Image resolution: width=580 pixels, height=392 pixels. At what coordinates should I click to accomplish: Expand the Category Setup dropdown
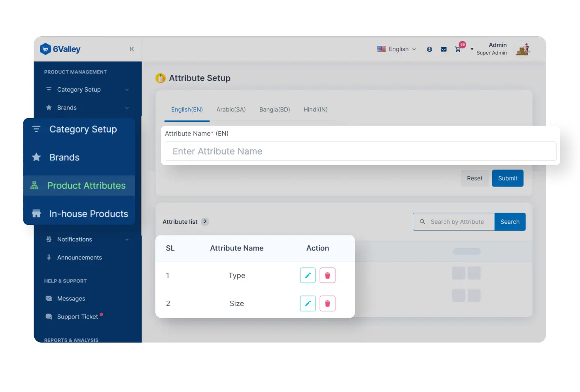coord(127,89)
